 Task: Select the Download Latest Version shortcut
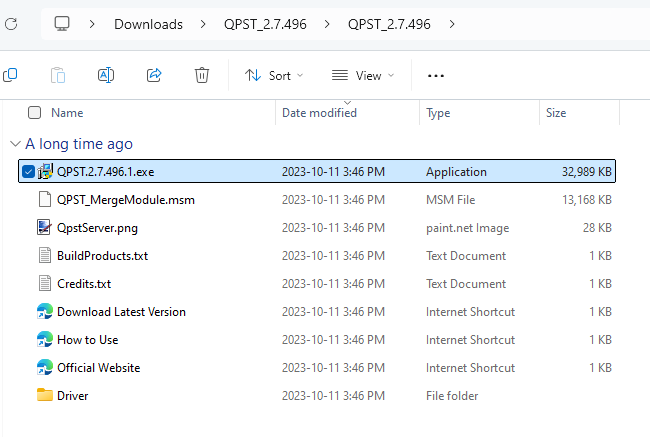[x=121, y=311]
